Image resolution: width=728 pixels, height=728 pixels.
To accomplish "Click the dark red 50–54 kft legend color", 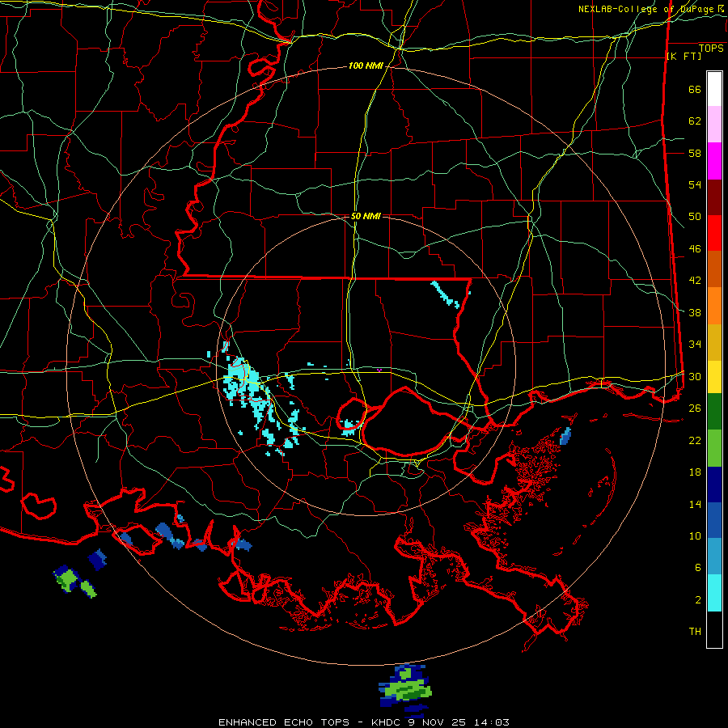I will point(714,197).
